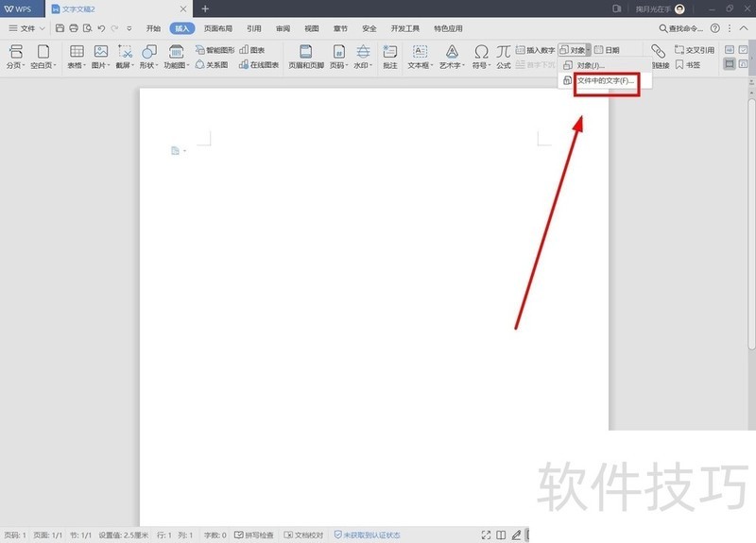Screen dimensions: 756x543
Task: Insert a formula (公式)
Action: 504,57
